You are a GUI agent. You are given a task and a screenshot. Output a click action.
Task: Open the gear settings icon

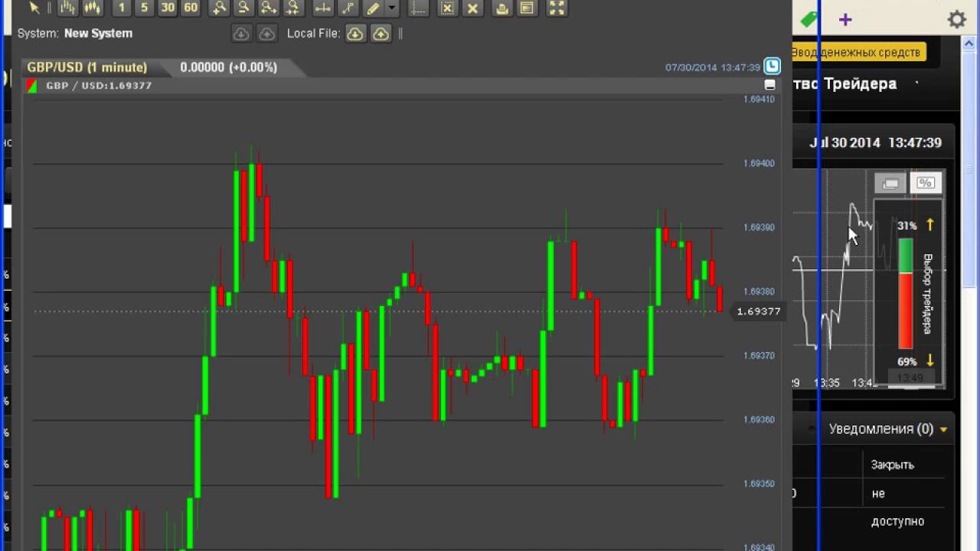click(x=957, y=19)
